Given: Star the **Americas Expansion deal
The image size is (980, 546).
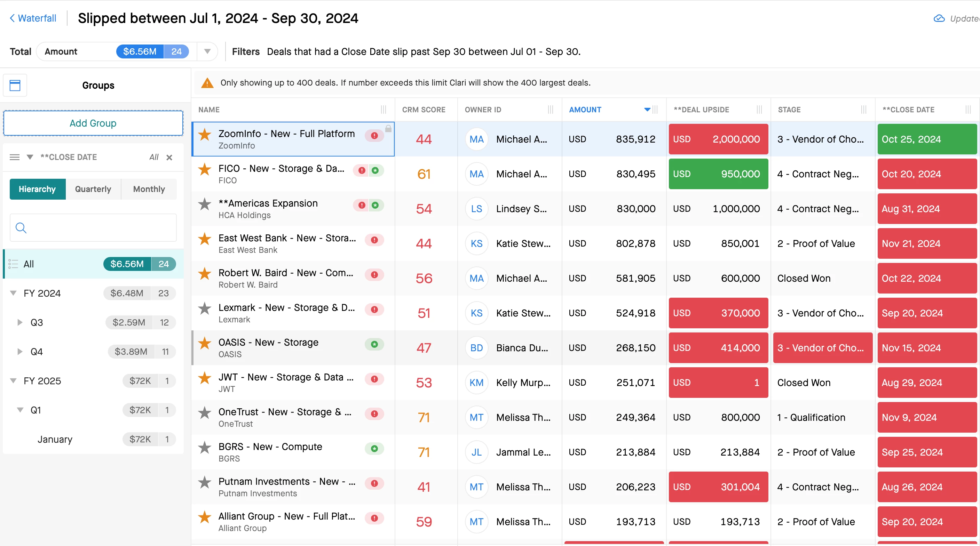Looking at the screenshot, I should [205, 204].
